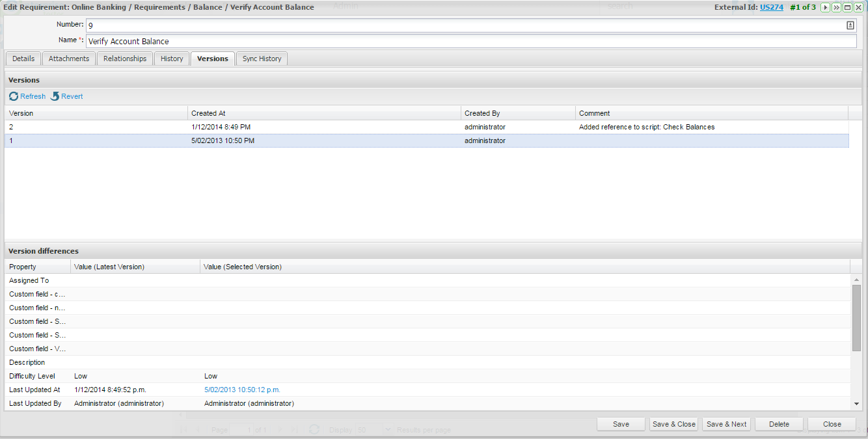Screen dimensions: 868x439
Task: Go to the Relationships tab
Action: pos(125,59)
